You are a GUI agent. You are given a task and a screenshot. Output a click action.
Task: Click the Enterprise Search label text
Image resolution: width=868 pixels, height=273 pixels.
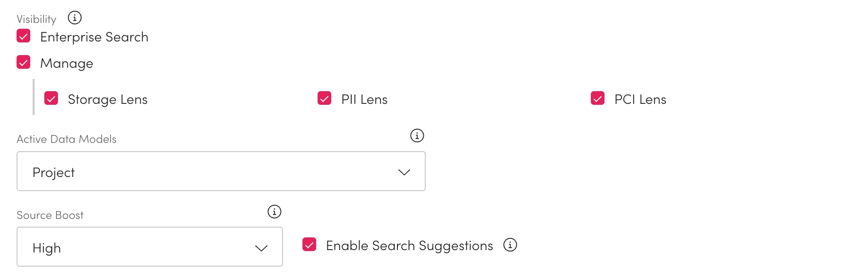coord(94,37)
